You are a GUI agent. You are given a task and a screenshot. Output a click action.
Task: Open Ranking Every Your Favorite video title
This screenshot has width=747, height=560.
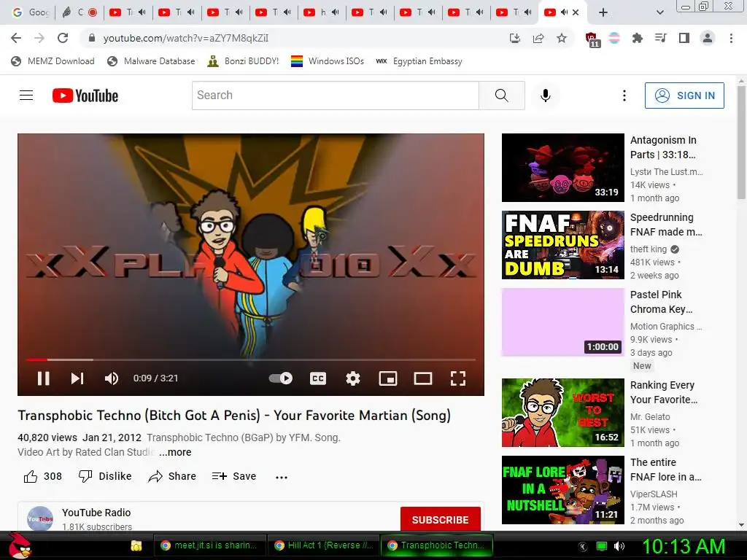(x=664, y=392)
